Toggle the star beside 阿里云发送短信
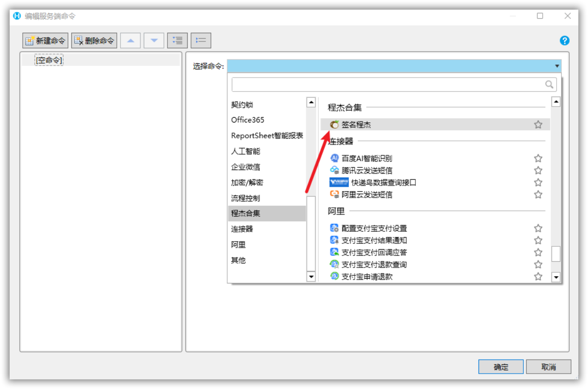This screenshot has height=389, width=588. click(x=538, y=194)
